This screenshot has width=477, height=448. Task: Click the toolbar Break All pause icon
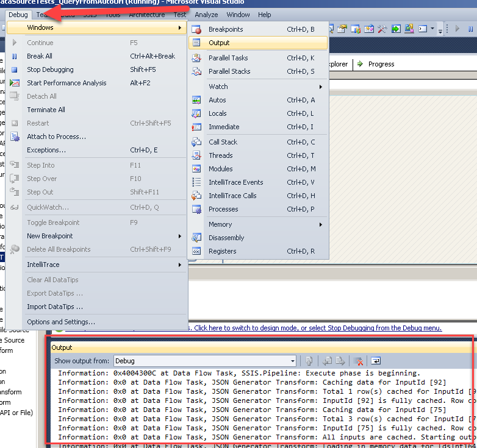pos(471,29)
